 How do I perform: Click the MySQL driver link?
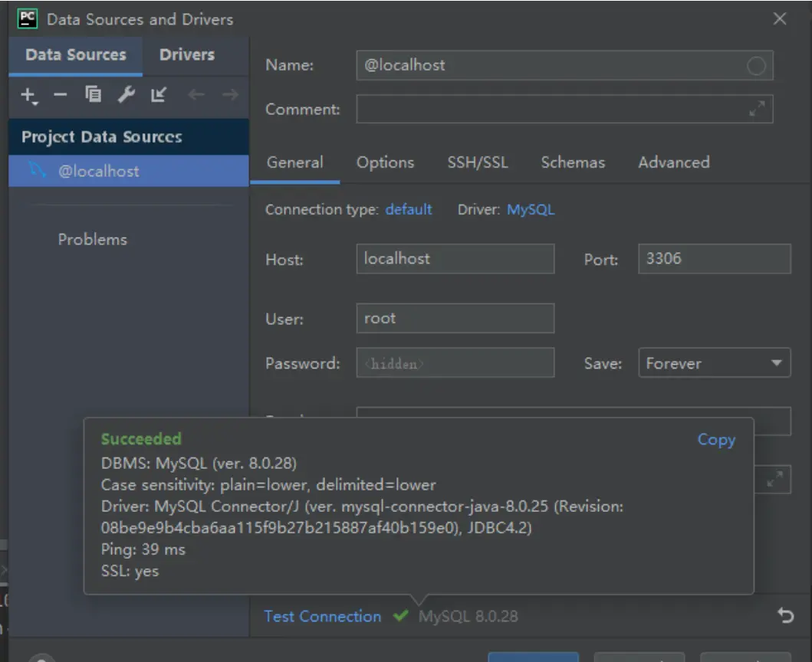click(531, 210)
